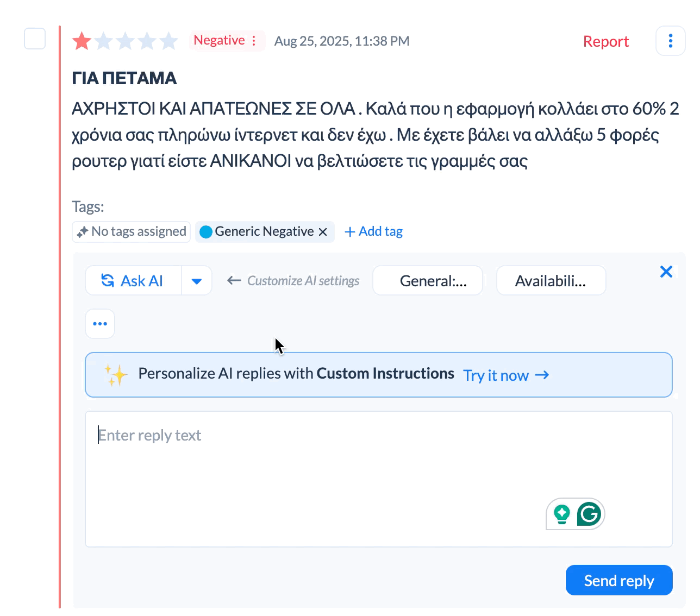Viewport: 700px width, 616px height.
Task: Open the Grammarly G icon
Action: (589, 514)
